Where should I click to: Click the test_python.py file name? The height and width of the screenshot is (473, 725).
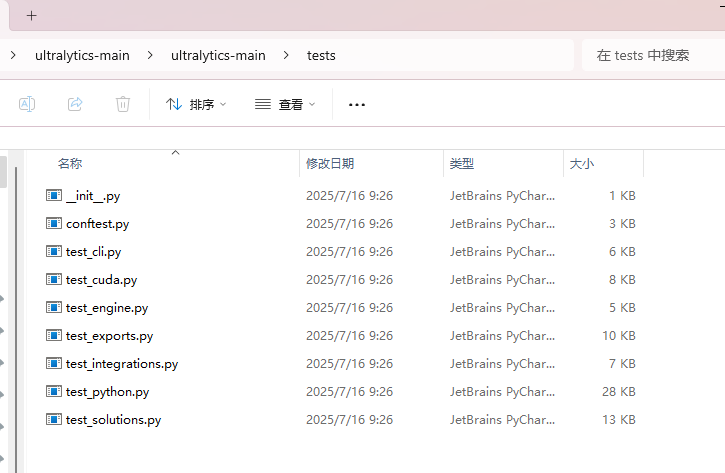tap(108, 392)
